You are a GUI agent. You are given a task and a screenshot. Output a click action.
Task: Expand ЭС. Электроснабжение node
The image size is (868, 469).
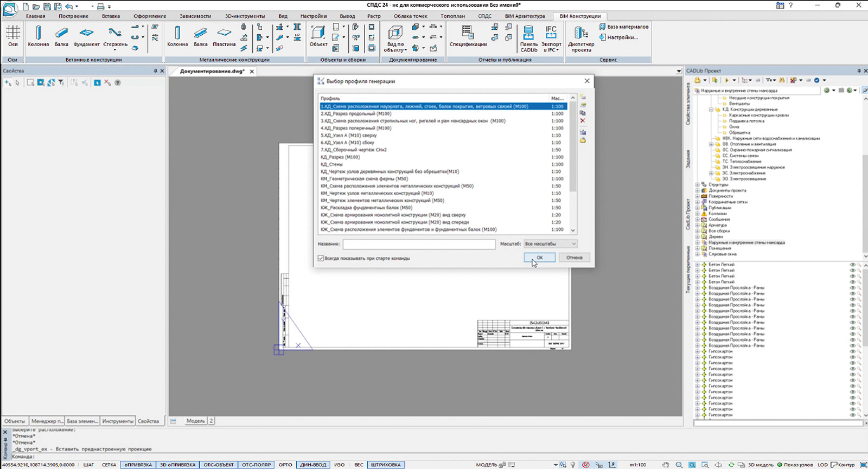point(711,173)
